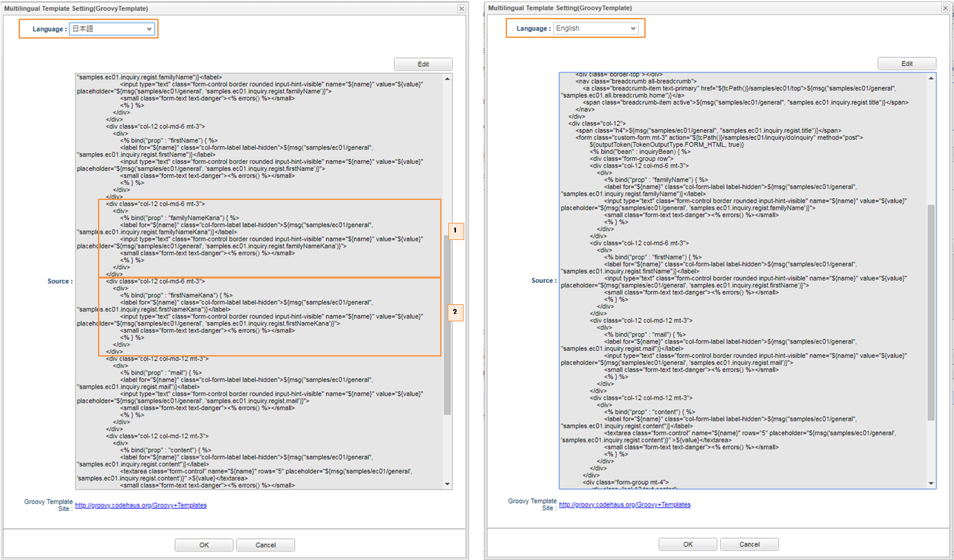This screenshot has width=954, height=560.
Task: Click the 日本語 dialog title bar text
Action: coord(76,8)
